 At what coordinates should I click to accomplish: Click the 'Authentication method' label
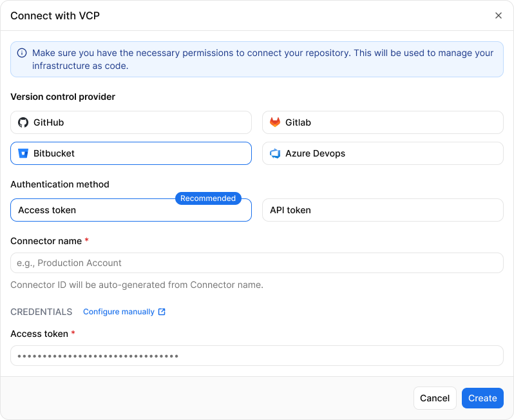60,184
